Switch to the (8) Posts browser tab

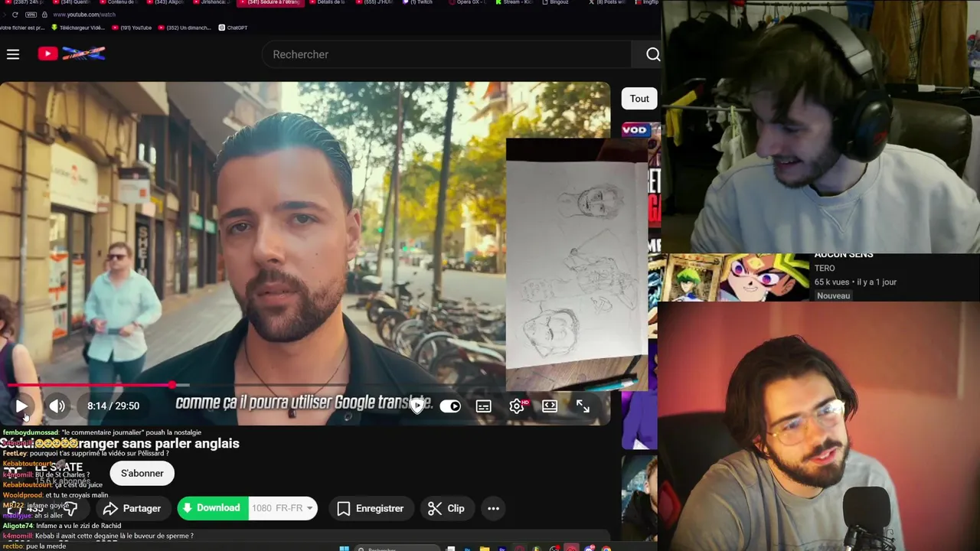pos(609,3)
